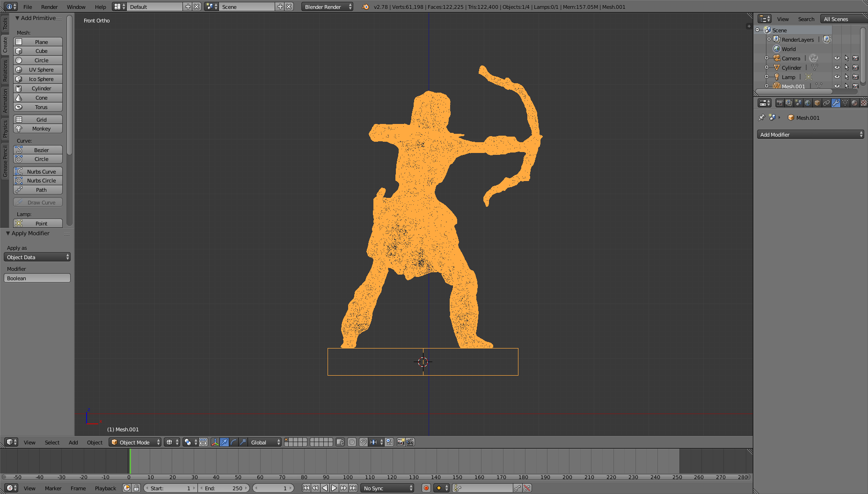Open the Render Layers properties tab
Screen dimensions: 868x494
tap(789, 103)
